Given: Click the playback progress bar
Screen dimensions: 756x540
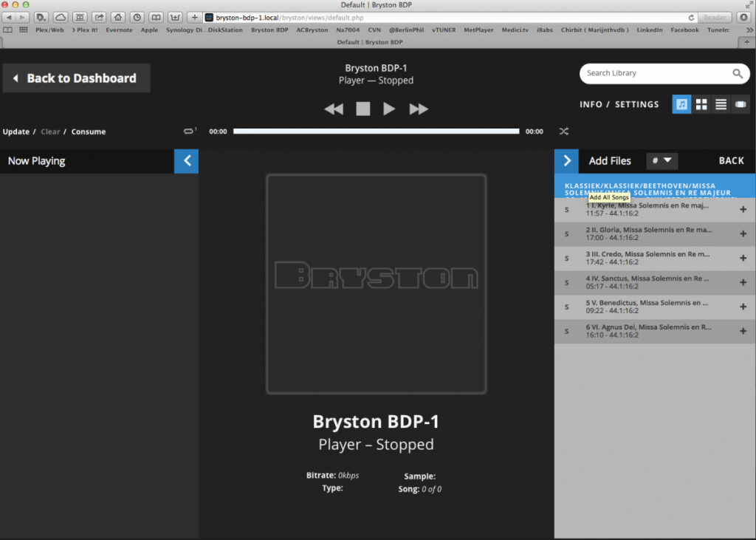Looking at the screenshot, I should (376, 131).
